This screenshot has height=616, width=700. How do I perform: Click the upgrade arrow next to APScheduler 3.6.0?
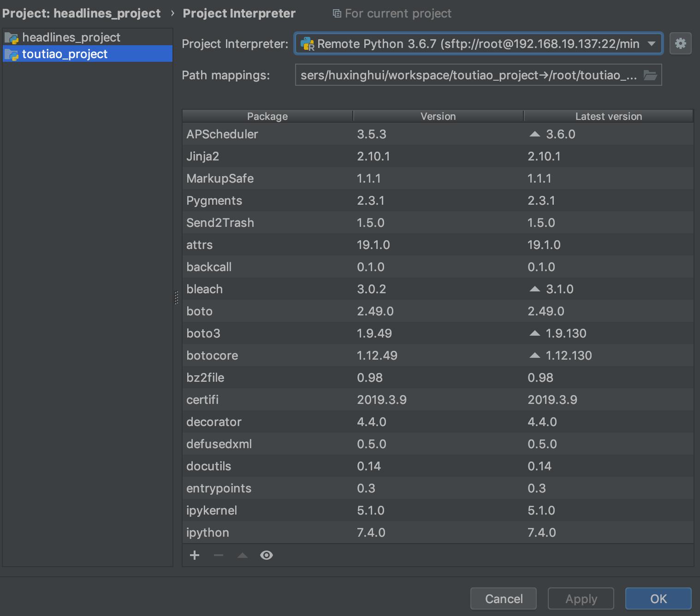pos(534,134)
